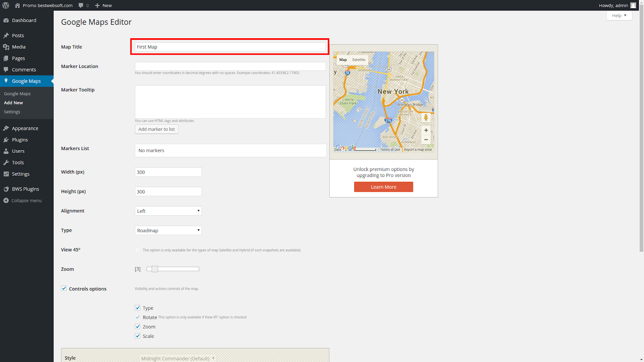
Task: Toggle the Controls options checkbox
Action: click(64, 288)
